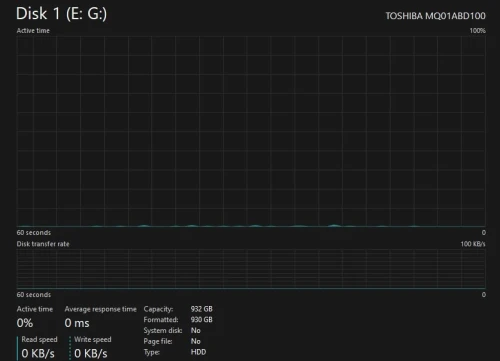Click the 0% active time value

pyautogui.click(x=25, y=323)
